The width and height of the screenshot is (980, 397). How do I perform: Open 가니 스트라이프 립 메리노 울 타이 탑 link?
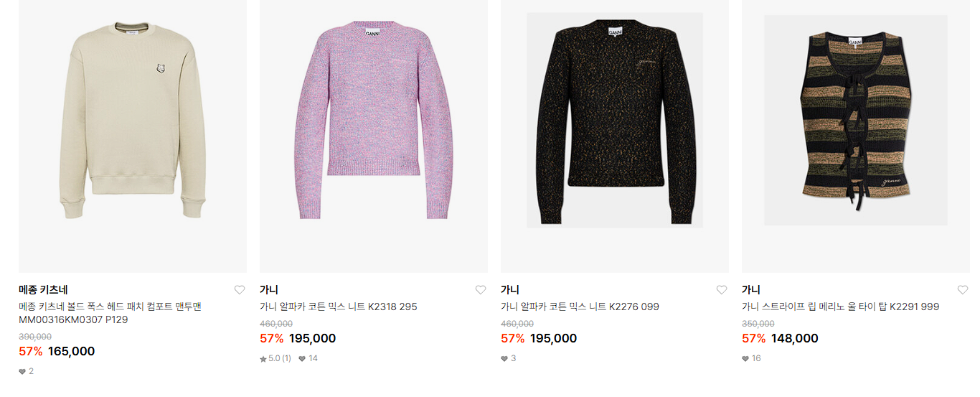tap(840, 307)
